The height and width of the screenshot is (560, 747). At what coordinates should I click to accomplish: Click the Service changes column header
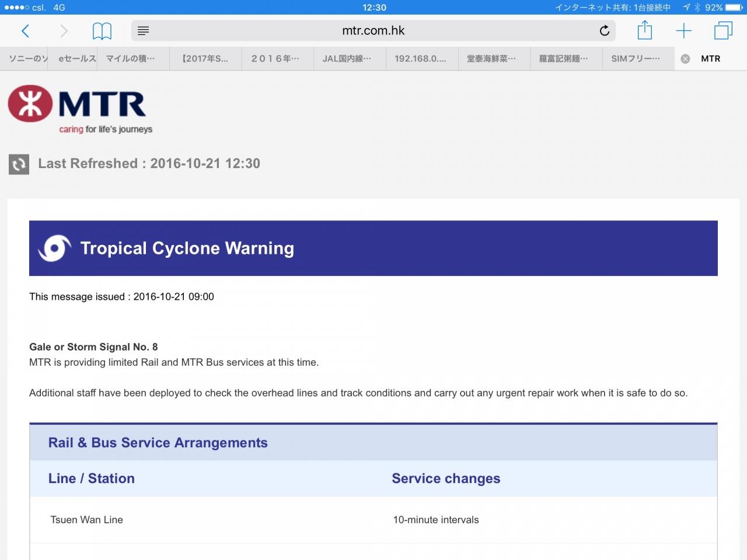tap(446, 479)
